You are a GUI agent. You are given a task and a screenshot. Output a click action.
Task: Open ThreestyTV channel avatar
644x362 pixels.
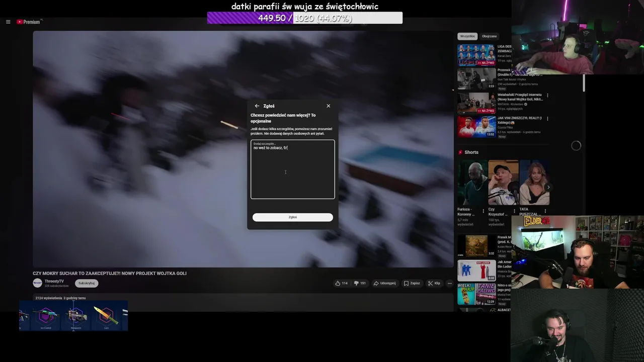coord(37,283)
